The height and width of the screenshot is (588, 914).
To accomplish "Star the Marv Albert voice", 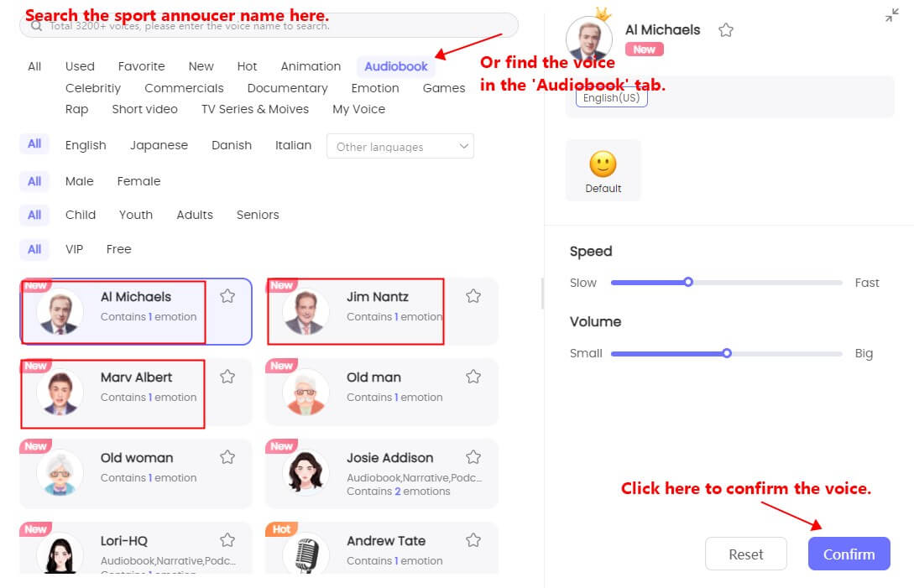I will click(x=227, y=377).
